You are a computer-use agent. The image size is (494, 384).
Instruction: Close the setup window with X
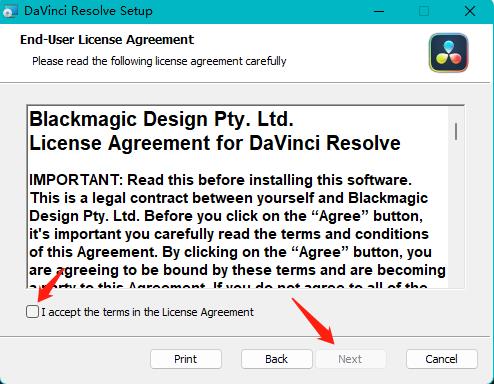(x=470, y=11)
